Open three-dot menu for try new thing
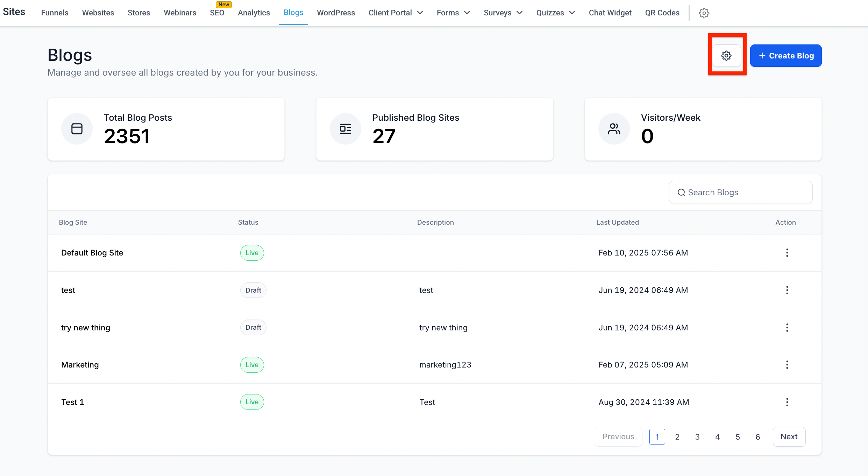Screen dimensions: 868x476 [787, 328]
